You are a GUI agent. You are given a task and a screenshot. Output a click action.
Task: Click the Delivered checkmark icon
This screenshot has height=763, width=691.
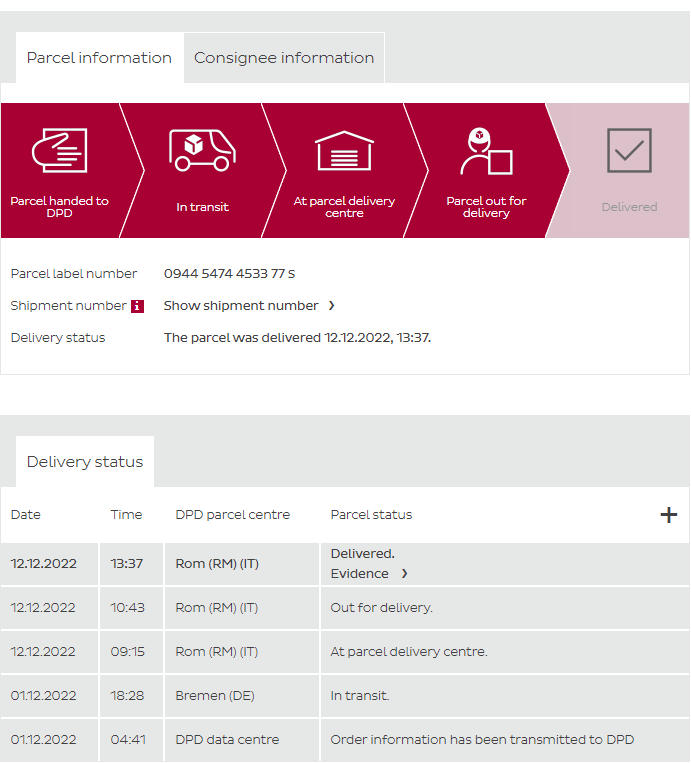pyautogui.click(x=629, y=151)
